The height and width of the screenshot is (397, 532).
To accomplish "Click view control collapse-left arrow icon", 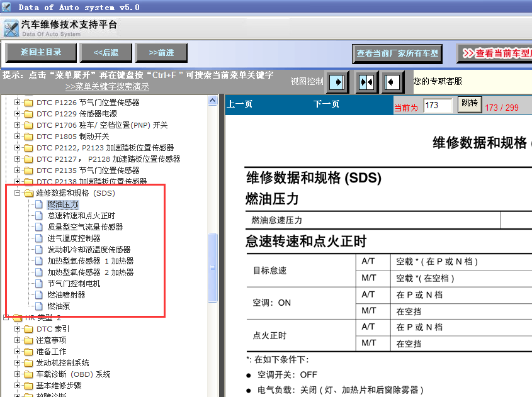I will (x=392, y=81).
